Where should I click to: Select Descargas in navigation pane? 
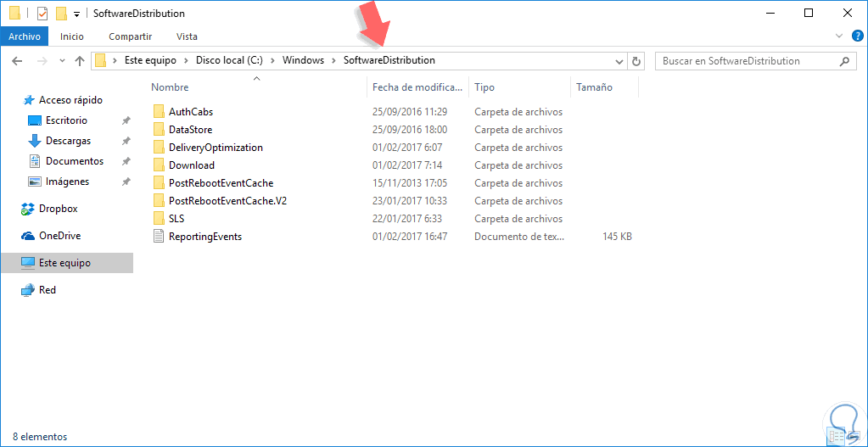[68, 141]
